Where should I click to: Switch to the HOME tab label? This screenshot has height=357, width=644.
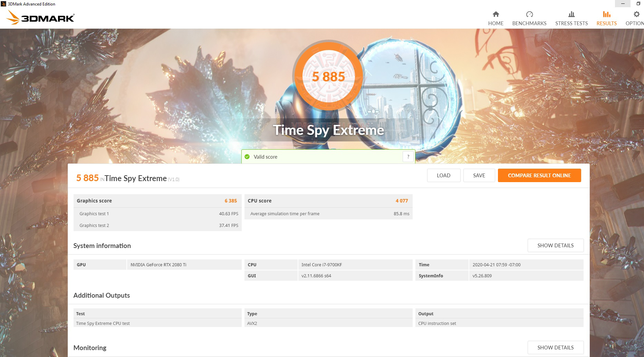(x=496, y=23)
